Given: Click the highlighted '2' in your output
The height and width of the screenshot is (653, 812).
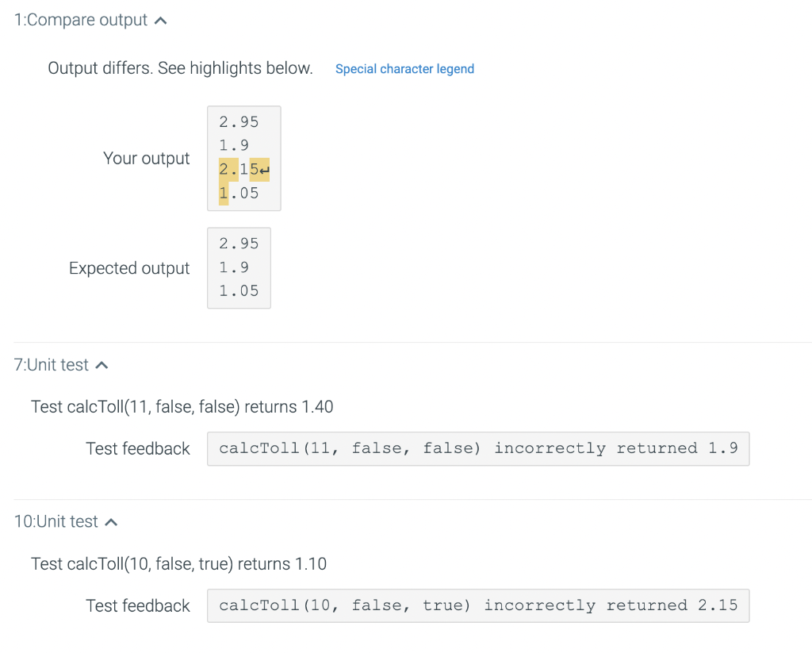Looking at the screenshot, I should point(223,169).
